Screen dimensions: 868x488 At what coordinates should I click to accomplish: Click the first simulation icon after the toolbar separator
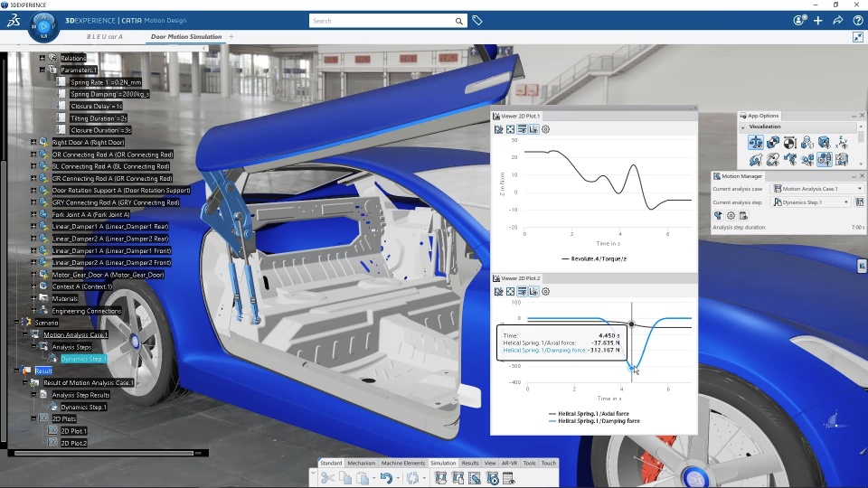point(440,477)
